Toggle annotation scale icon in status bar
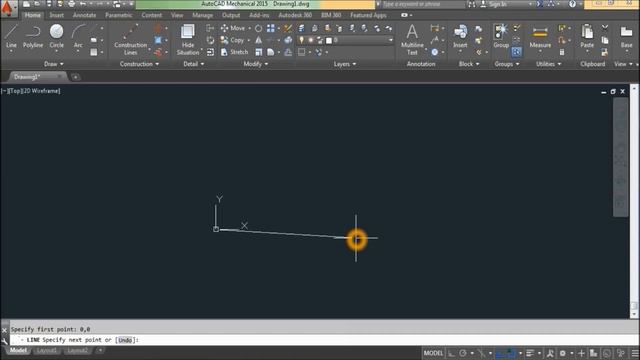The height and width of the screenshot is (360, 640). (x=550, y=353)
